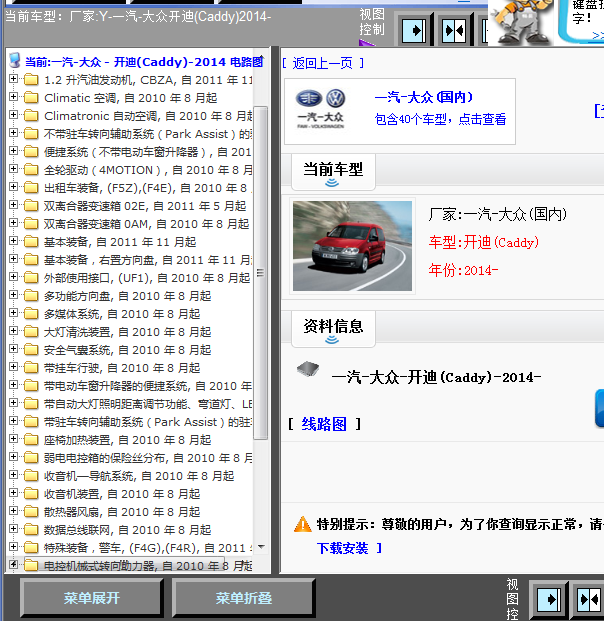The height and width of the screenshot is (621, 604).
Task: Click the folder icon for 外部使用接口 (UF1)
Action: [x=31, y=278]
